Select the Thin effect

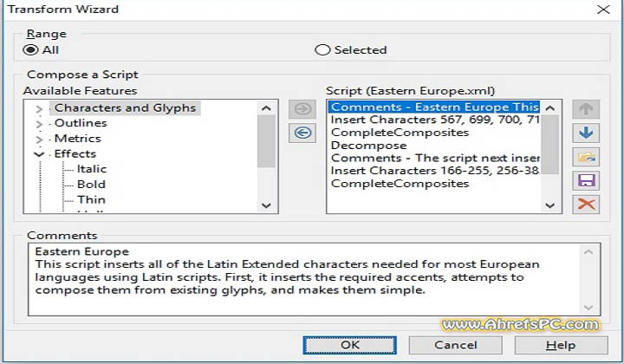tap(91, 199)
